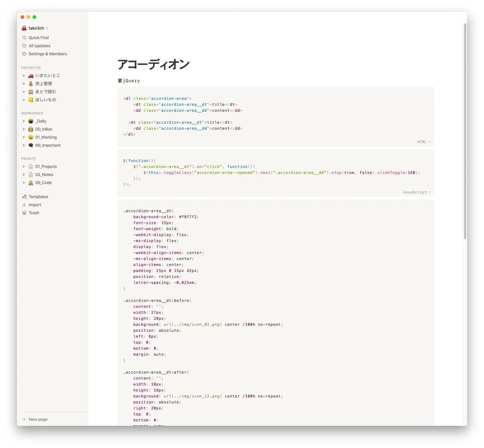Open the Import icon

coord(25,204)
